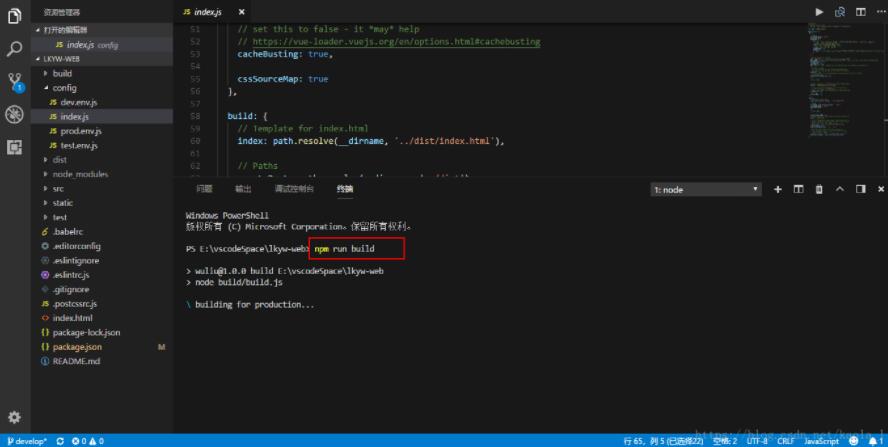The image size is (888, 447).
Task: Open the .postcssrc.js file
Action: [102, 304]
